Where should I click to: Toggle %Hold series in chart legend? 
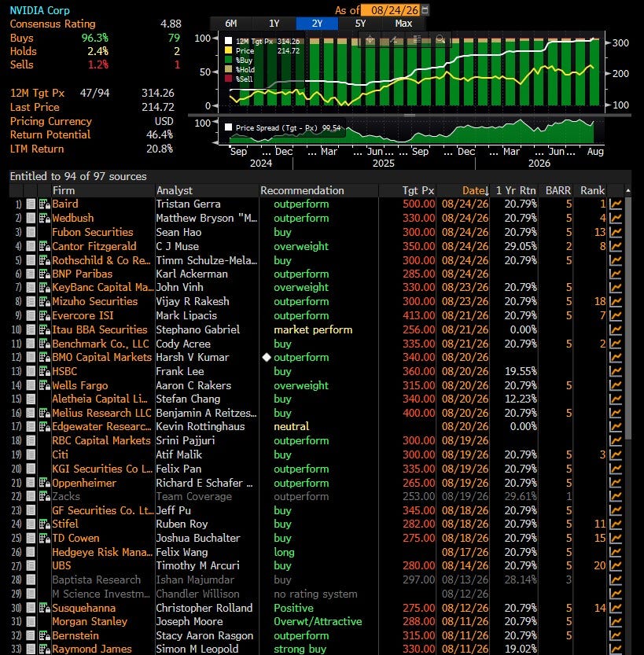click(x=229, y=69)
